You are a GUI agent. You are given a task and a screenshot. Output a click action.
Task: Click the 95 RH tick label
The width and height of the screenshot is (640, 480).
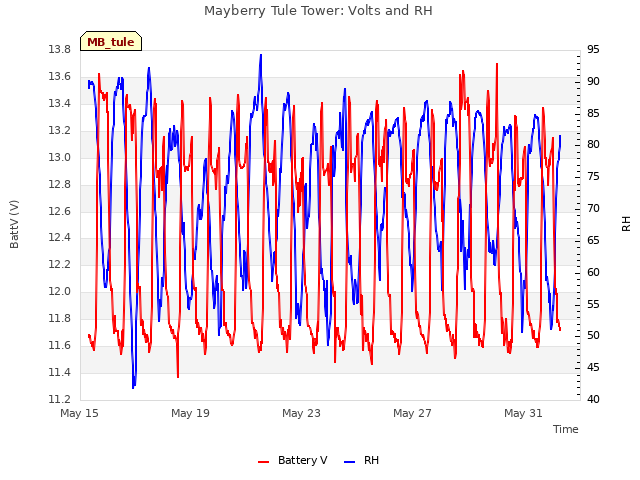pyautogui.click(x=593, y=50)
